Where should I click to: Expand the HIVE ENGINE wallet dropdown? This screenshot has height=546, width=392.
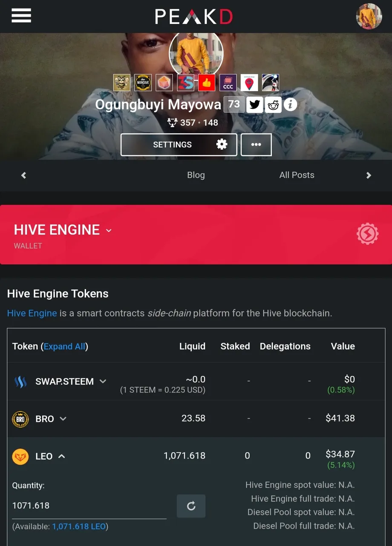click(x=109, y=230)
